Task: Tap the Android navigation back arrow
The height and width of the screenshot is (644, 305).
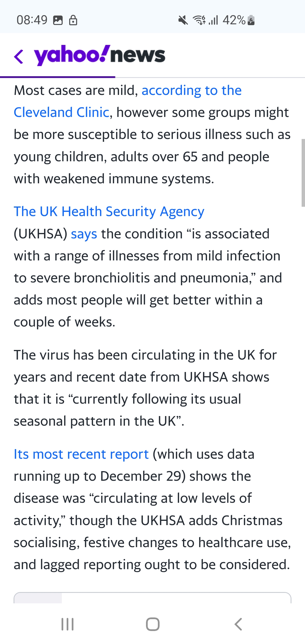Action: [x=238, y=624]
